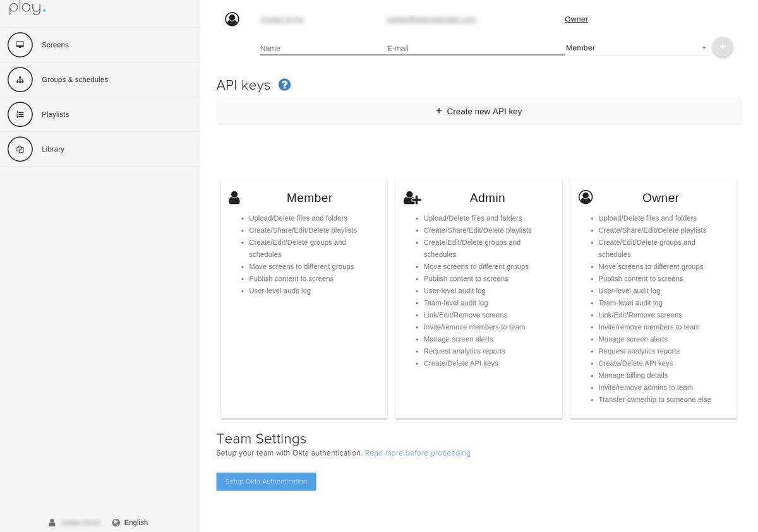This screenshot has height=532, width=758.
Task: Click 'User-level audit log' in Member card
Action: click(x=280, y=291)
